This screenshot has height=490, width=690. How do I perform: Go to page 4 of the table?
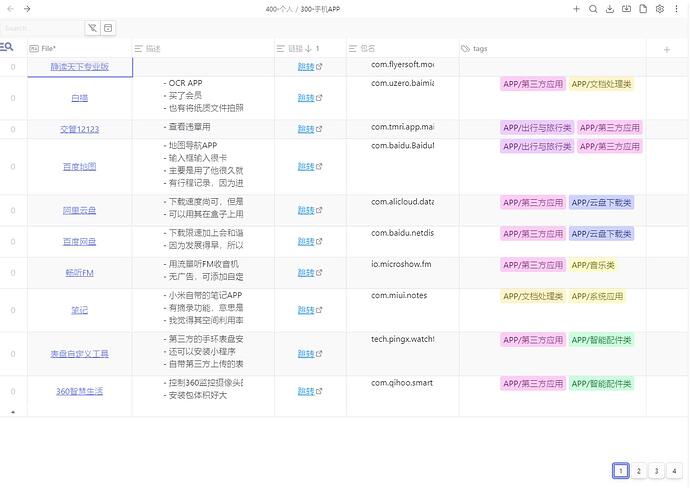674,471
